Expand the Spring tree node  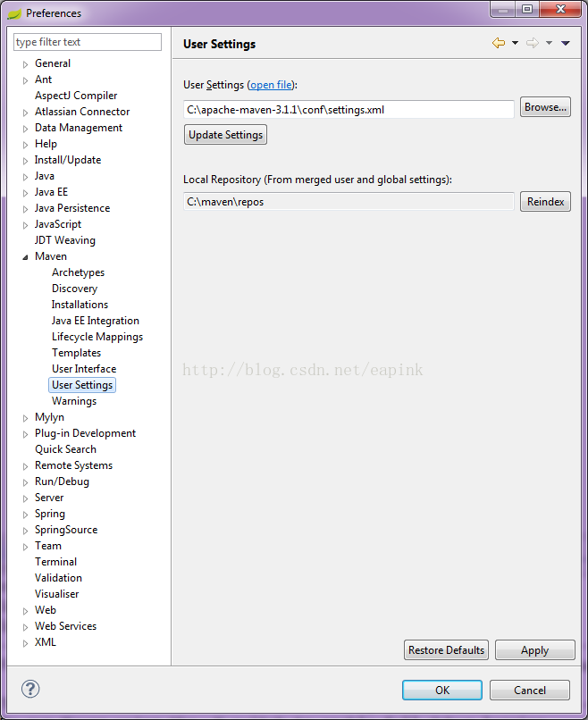25,515
